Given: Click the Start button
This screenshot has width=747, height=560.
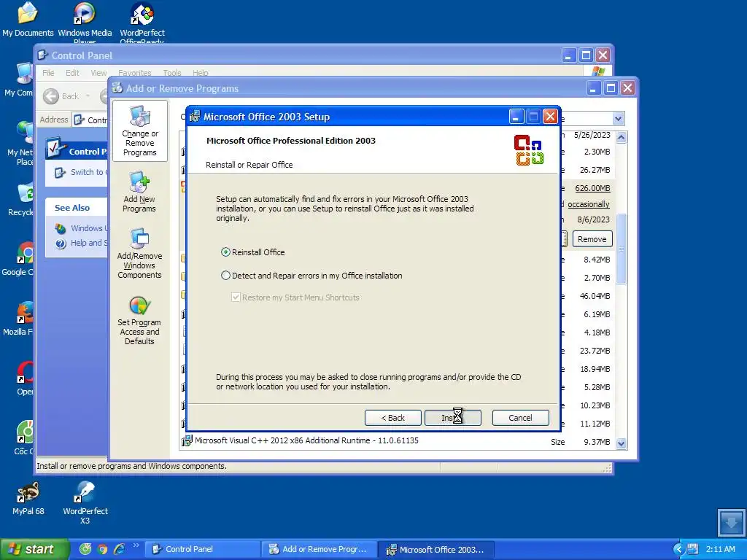Looking at the screenshot, I should click(34, 549).
